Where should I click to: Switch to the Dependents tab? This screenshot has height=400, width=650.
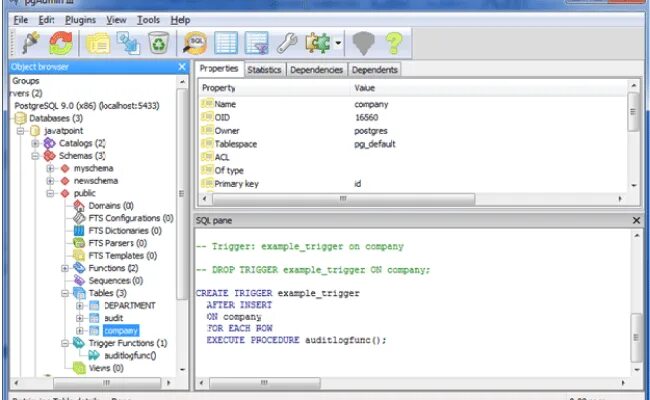click(x=375, y=70)
